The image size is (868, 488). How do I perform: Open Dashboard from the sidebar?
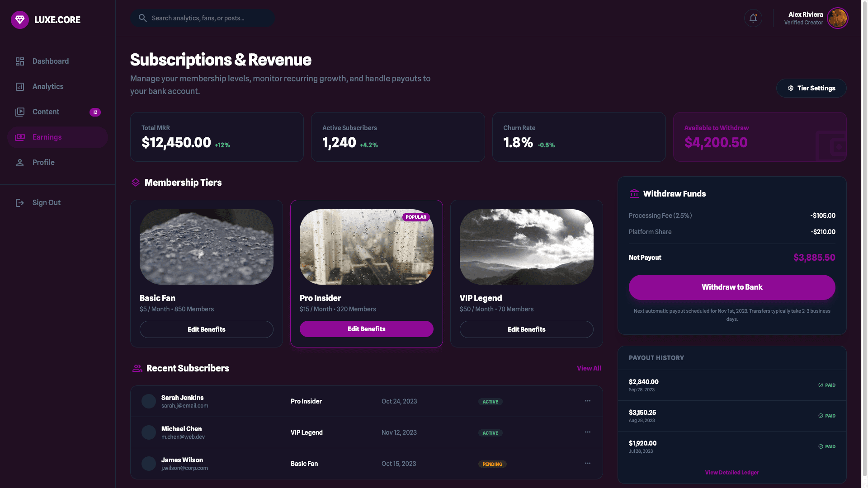50,61
